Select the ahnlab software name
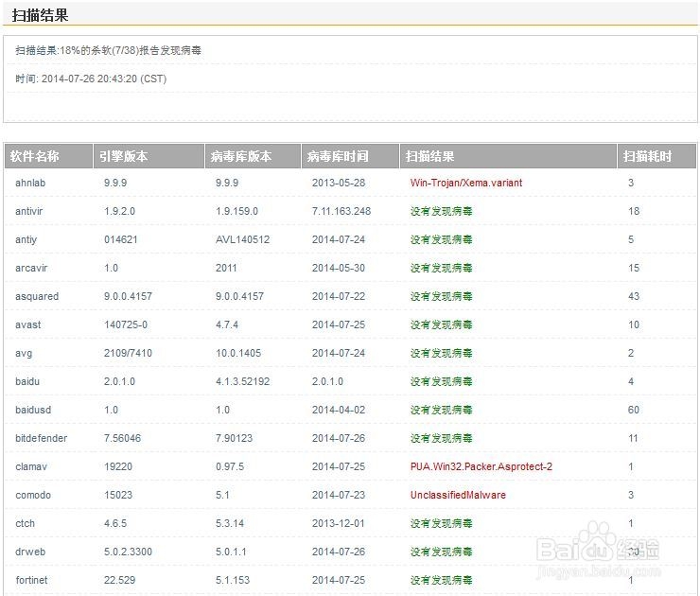 click(30, 183)
